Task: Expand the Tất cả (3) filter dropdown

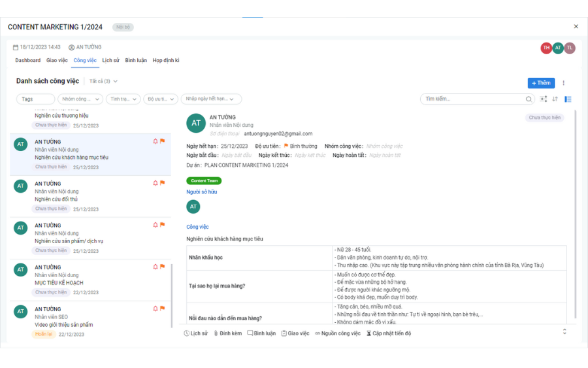Action: click(103, 82)
